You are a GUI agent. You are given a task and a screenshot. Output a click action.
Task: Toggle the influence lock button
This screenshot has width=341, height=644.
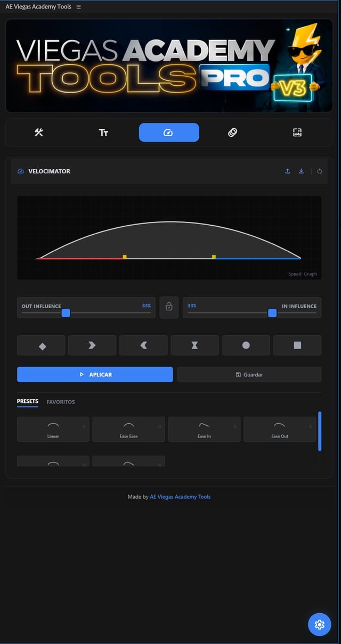[x=169, y=307]
